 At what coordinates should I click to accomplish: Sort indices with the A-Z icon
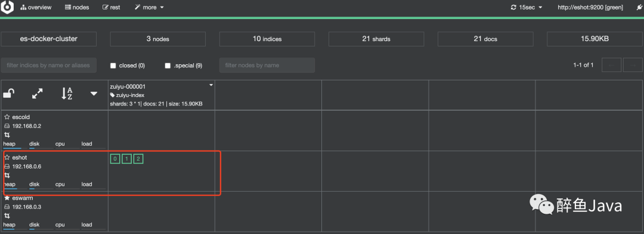[x=67, y=93]
